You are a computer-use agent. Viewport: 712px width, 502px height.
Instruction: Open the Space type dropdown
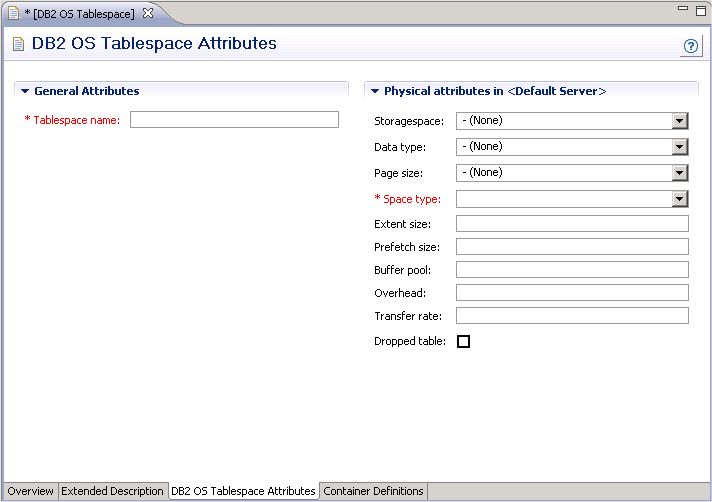coord(679,199)
